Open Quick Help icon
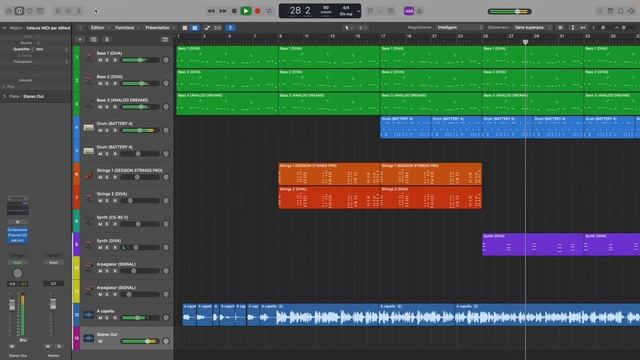The width and height of the screenshot is (640, 360). (30, 11)
